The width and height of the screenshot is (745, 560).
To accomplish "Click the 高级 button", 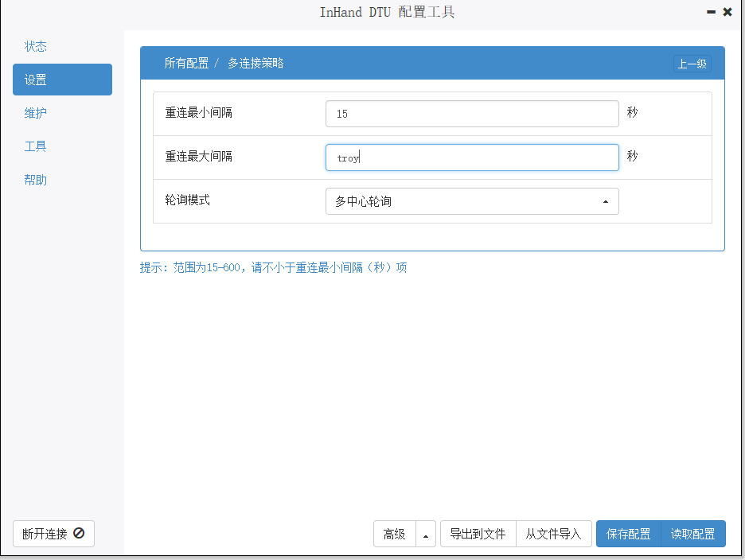I will (394, 534).
